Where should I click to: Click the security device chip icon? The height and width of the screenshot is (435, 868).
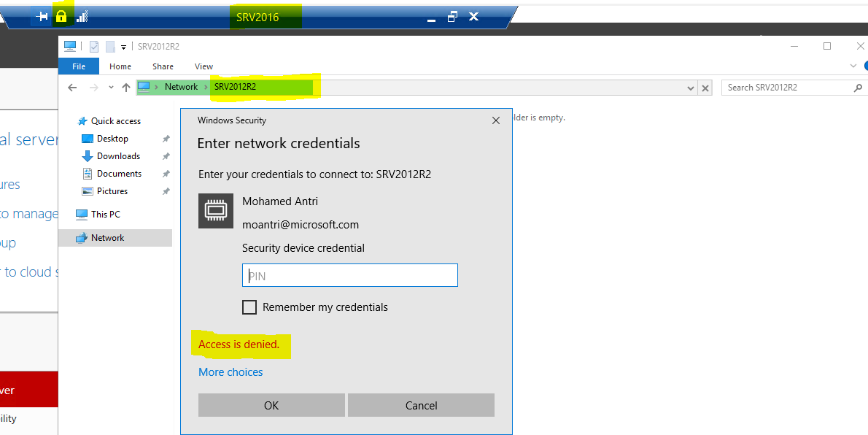(215, 211)
